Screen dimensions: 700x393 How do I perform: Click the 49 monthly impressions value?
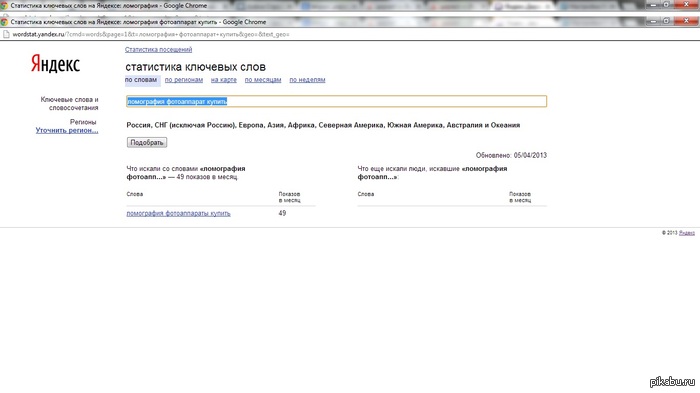click(x=282, y=213)
